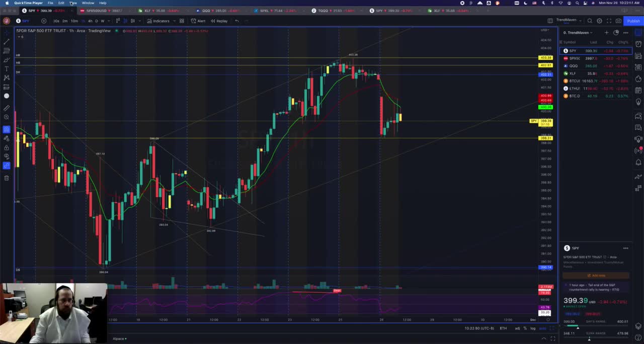
Task: Lock all drawing tools
Action: pyautogui.click(x=7, y=147)
